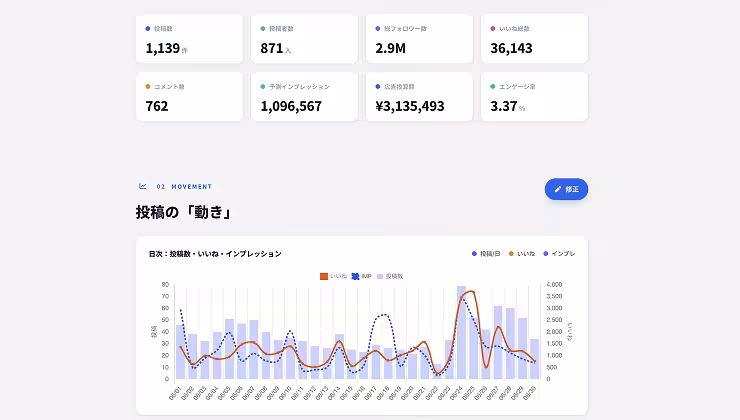Click the blue 修正 edit button
The height and width of the screenshot is (420, 740).
pos(566,189)
